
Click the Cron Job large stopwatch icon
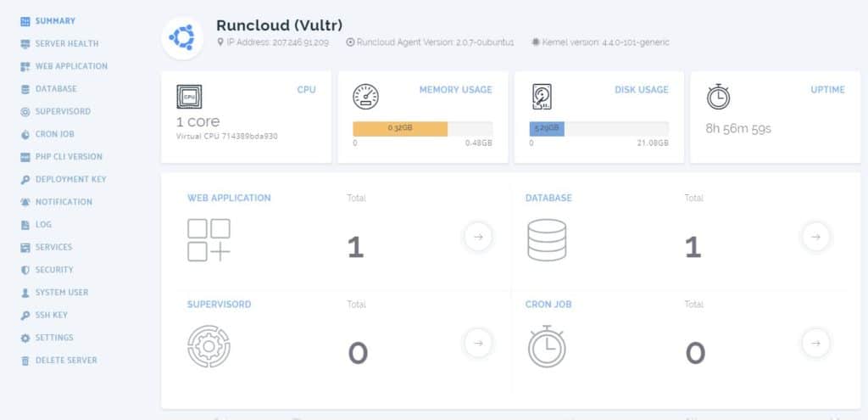[547, 346]
